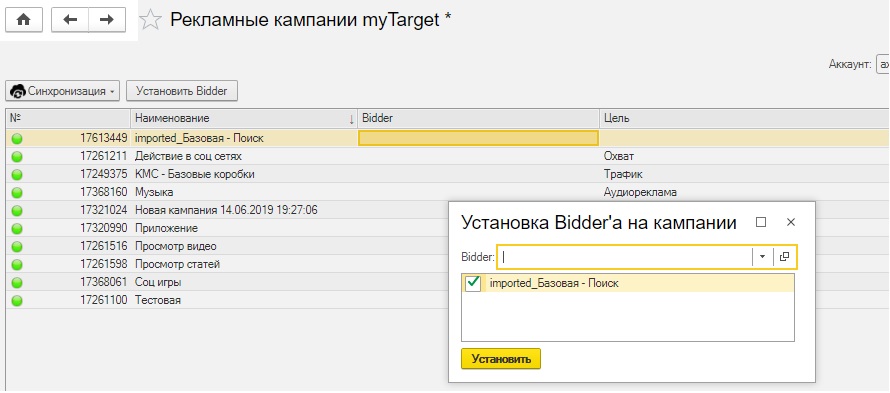Click cloud sync icon in Синхронизация button
890x393 pixels.
click(18, 91)
